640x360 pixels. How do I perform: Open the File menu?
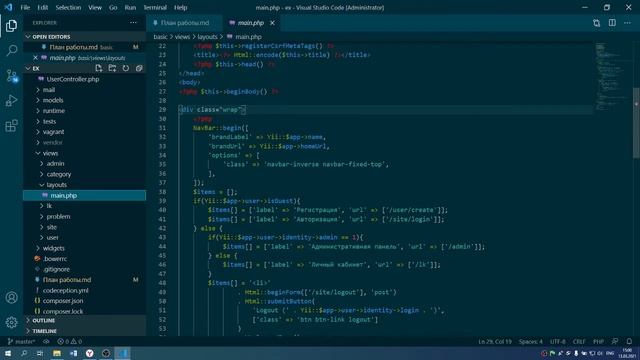point(25,7)
